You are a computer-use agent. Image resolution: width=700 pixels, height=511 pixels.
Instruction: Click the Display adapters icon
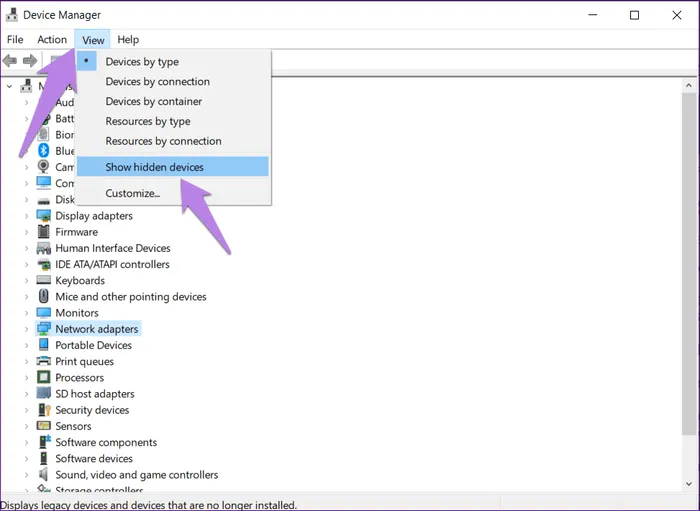(44, 216)
